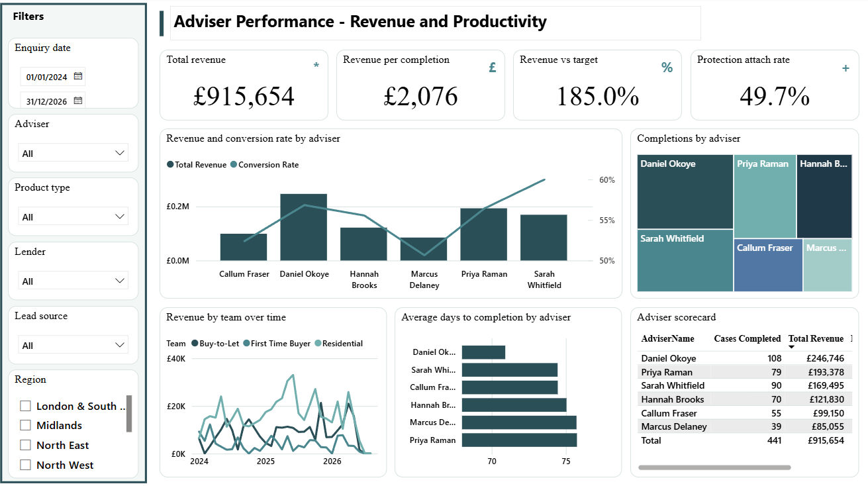868x486 pixels.
Task: Click the Region list vertical scrollbar
Action: pos(129,414)
